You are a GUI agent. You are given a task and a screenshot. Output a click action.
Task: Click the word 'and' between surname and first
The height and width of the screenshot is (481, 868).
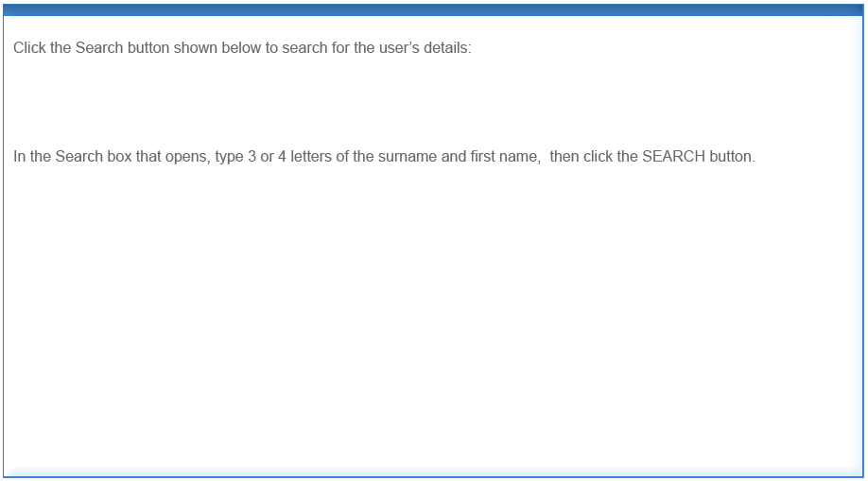453,157
